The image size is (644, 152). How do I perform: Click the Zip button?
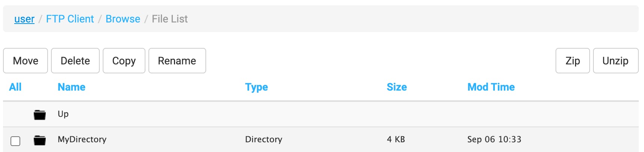tap(572, 61)
